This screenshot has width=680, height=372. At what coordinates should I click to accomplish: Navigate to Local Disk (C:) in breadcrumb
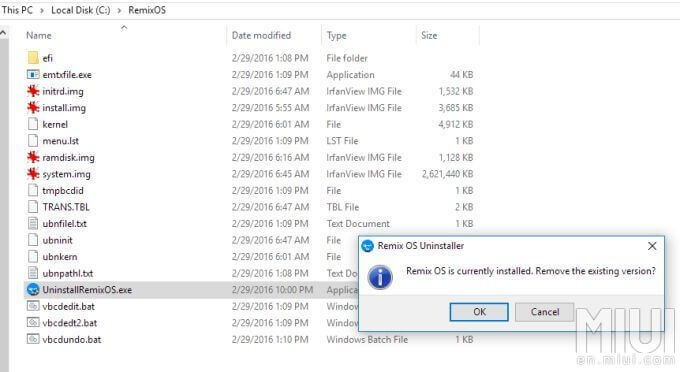tap(81, 10)
